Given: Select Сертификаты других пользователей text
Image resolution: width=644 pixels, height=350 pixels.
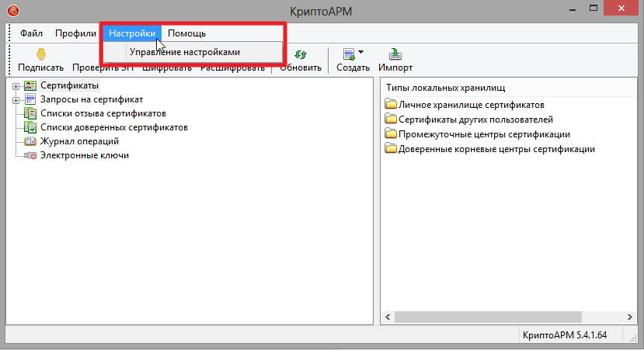Looking at the screenshot, I should (x=476, y=120).
